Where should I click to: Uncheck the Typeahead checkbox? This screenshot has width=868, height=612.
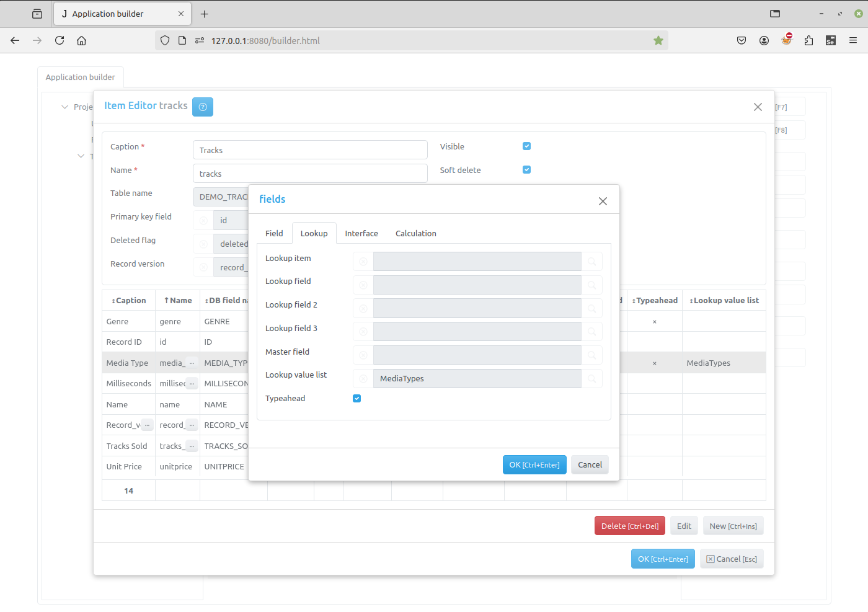pyautogui.click(x=357, y=399)
